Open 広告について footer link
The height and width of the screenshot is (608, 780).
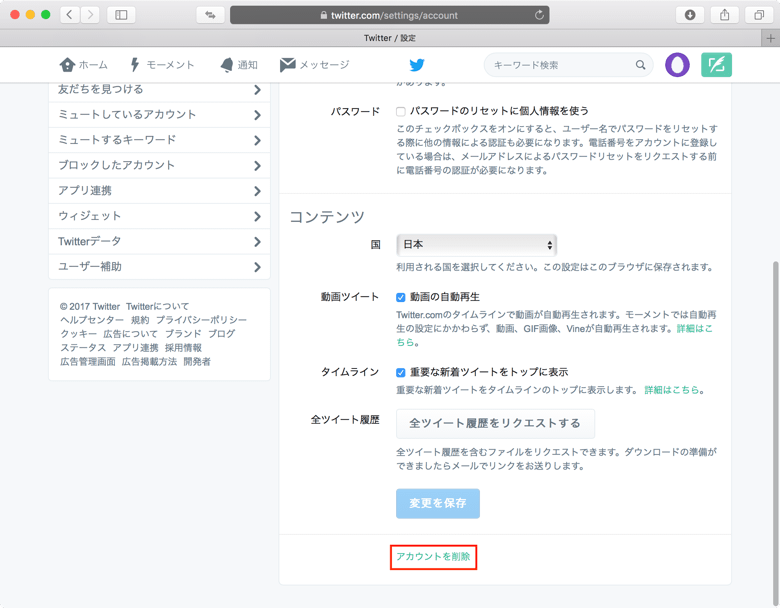(130, 334)
